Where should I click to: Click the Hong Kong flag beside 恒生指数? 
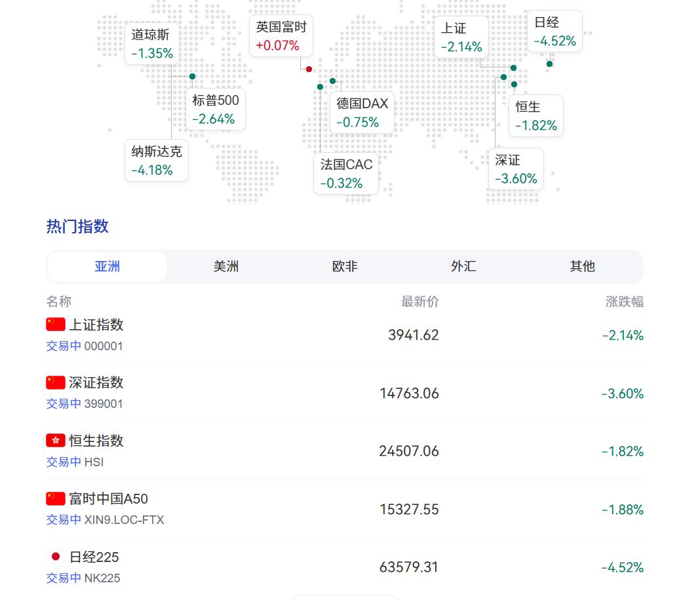56,441
